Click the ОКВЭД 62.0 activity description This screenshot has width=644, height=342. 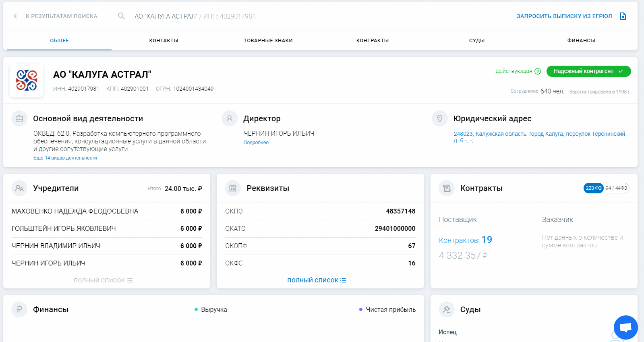[120, 141]
